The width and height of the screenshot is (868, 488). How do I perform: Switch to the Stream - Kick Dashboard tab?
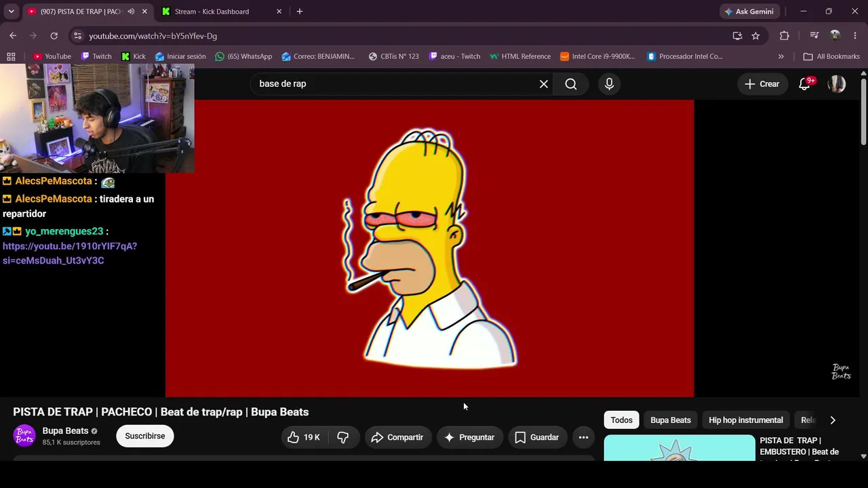[x=212, y=12]
